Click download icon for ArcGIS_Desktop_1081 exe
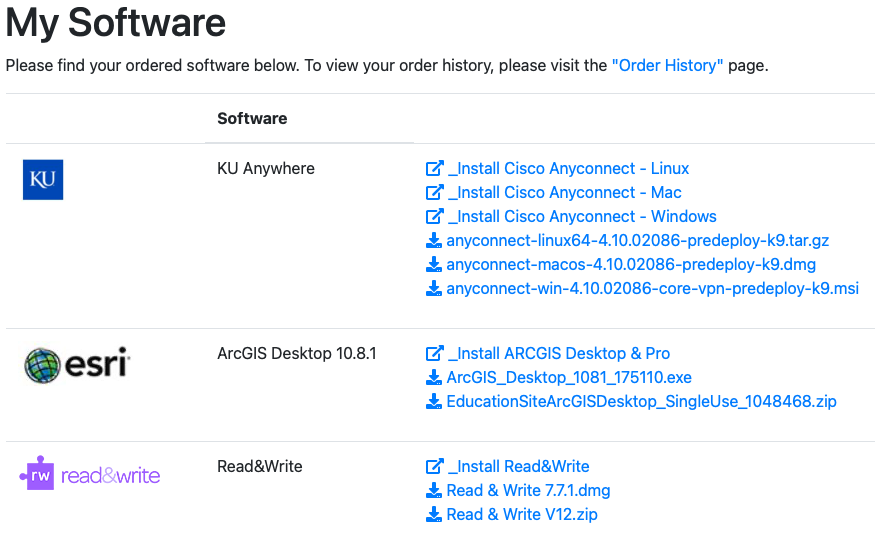The height and width of the screenshot is (549, 875). (x=434, y=378)
